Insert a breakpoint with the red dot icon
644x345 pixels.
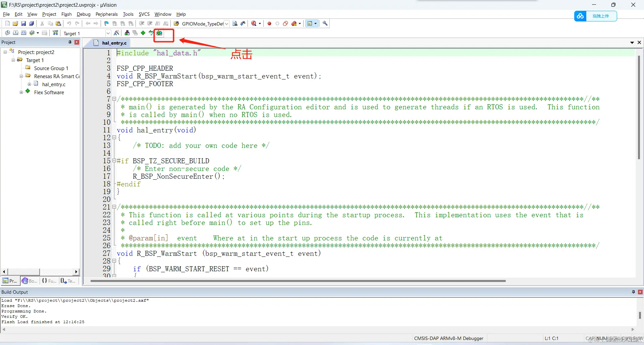269,23
